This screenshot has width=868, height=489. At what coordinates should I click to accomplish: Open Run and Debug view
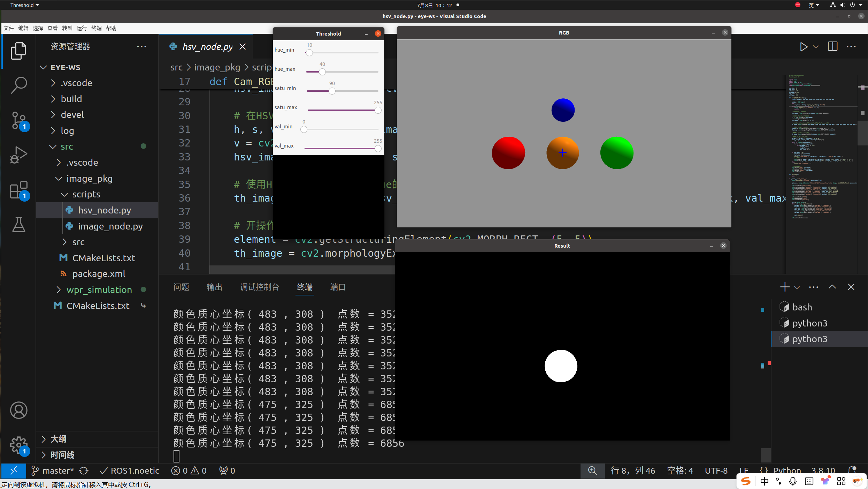[x=18, y=155]
